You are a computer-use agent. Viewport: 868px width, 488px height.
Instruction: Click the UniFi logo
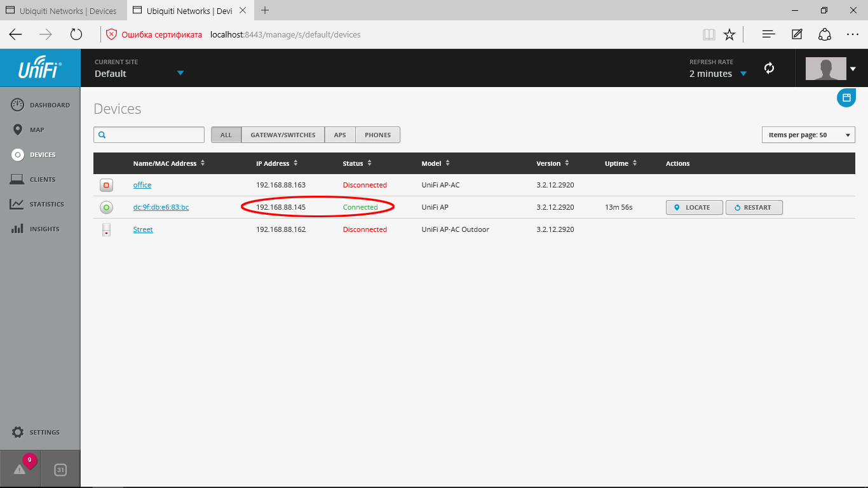point(40,68)
